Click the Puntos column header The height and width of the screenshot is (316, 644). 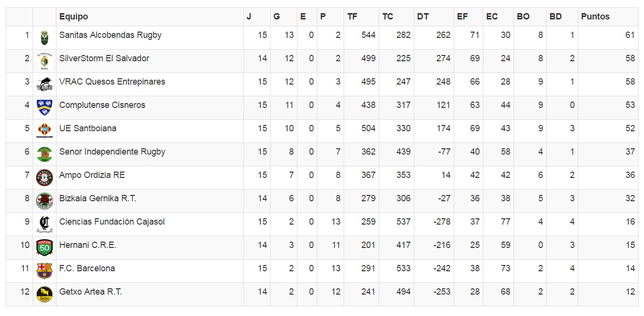(595, 17)
